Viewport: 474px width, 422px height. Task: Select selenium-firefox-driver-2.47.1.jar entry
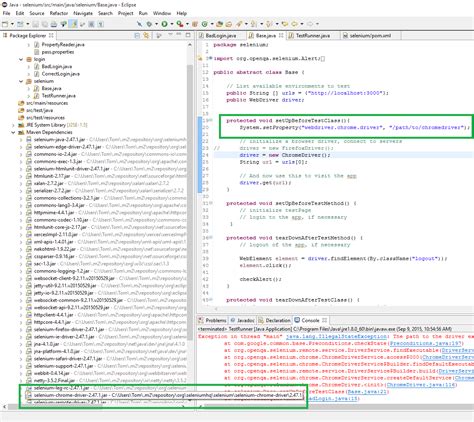point(70,329)
